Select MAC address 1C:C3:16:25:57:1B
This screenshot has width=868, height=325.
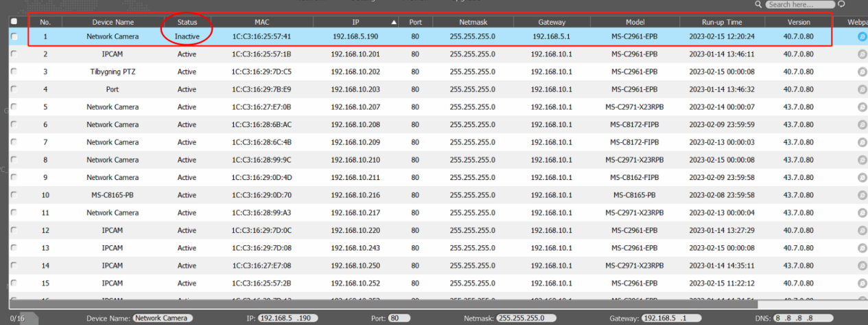point(262,54)
